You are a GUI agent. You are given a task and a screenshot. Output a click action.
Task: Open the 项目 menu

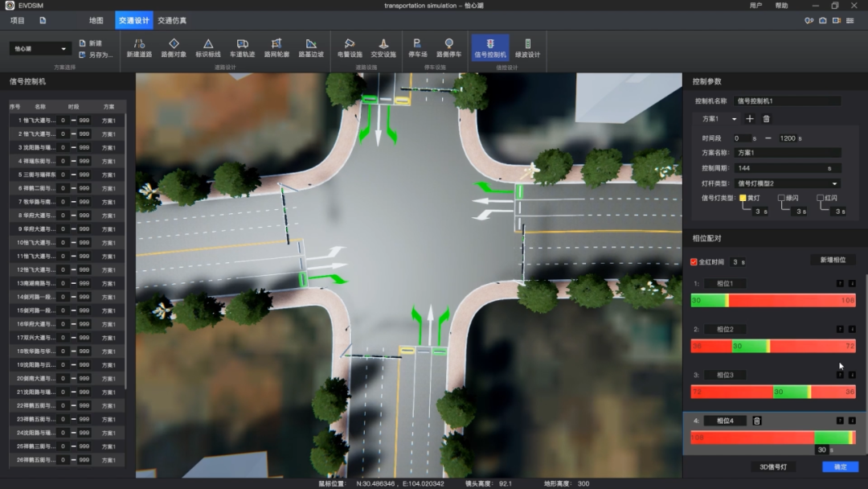click(17, 20)
